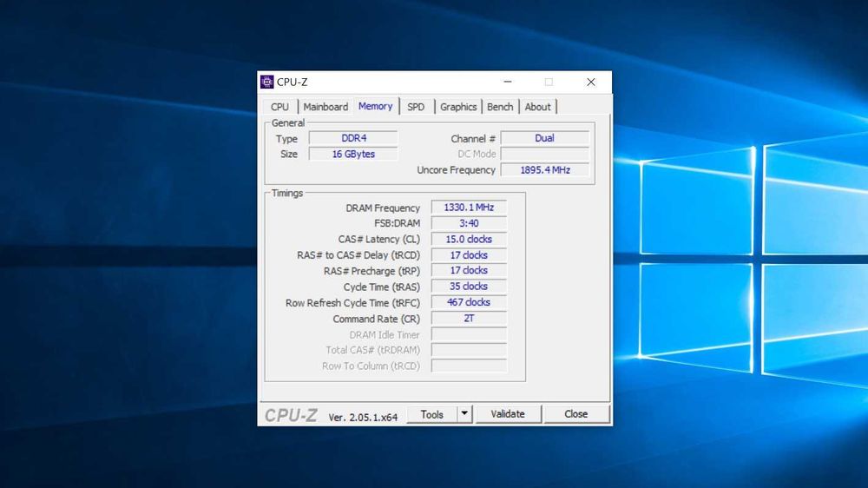868x488 pixels.
Task: Click the Validate button
Action: (508, 414)
